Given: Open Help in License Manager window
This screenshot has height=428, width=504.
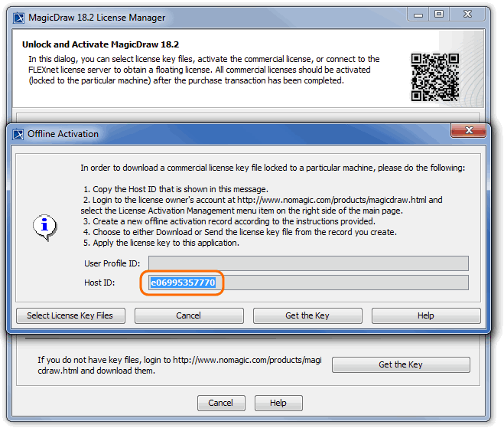Looking at the screenshot, I should click(278, 403).
